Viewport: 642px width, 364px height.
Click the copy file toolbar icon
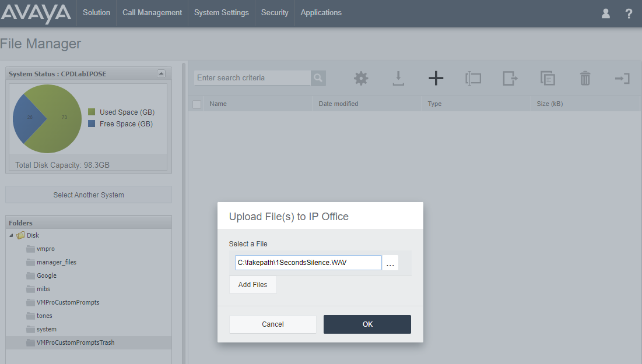pyautogui.click(x=548, y=78)
